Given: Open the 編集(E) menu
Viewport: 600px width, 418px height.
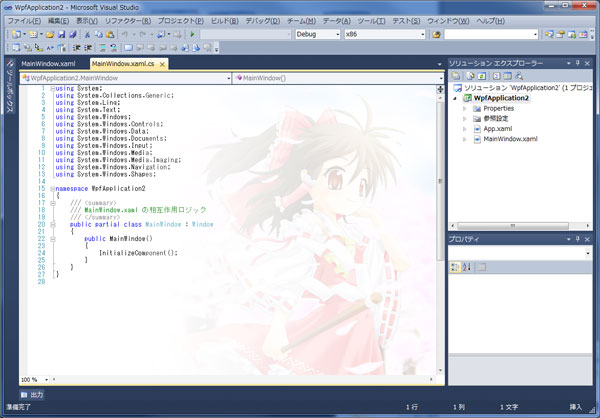Looking at the screenshot, I should (59, 21).
